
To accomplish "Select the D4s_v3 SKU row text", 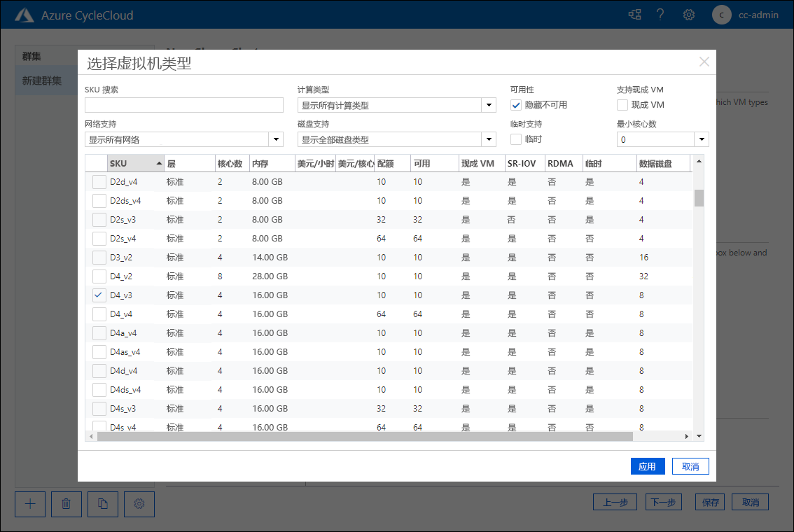I will tap(123, 409).
